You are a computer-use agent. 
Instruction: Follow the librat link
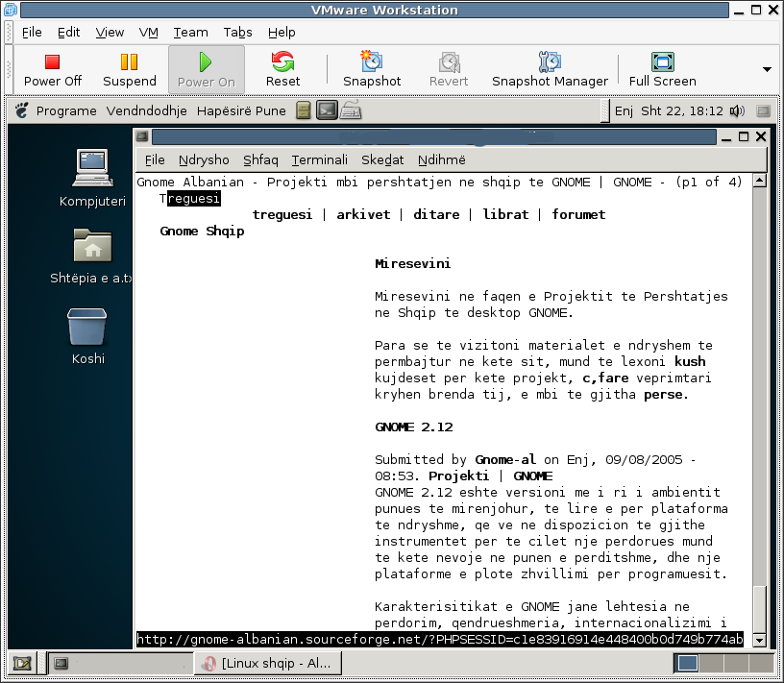point(505,214)
